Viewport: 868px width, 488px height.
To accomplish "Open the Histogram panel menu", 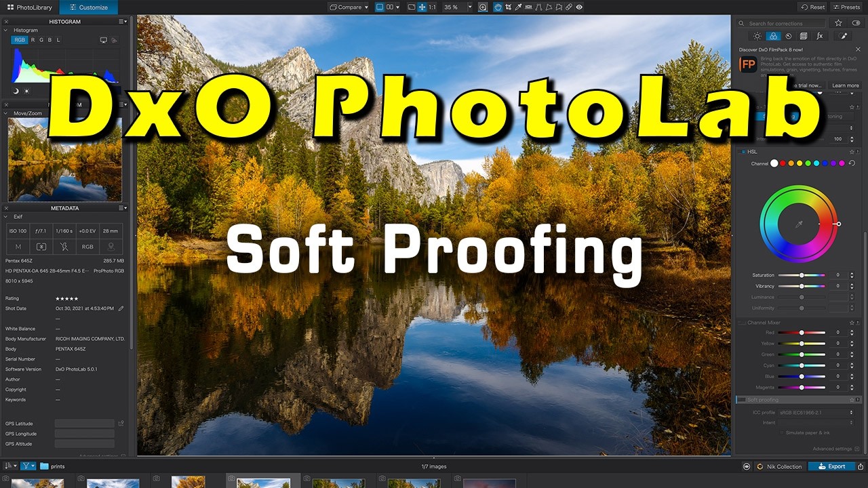I will [x=123, y=22].
